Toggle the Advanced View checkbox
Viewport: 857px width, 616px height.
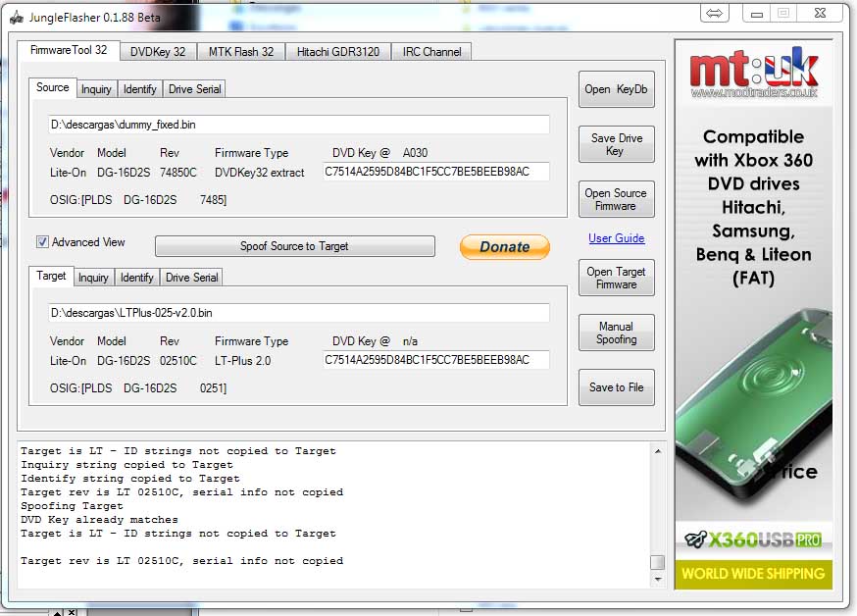click(42, 242)
